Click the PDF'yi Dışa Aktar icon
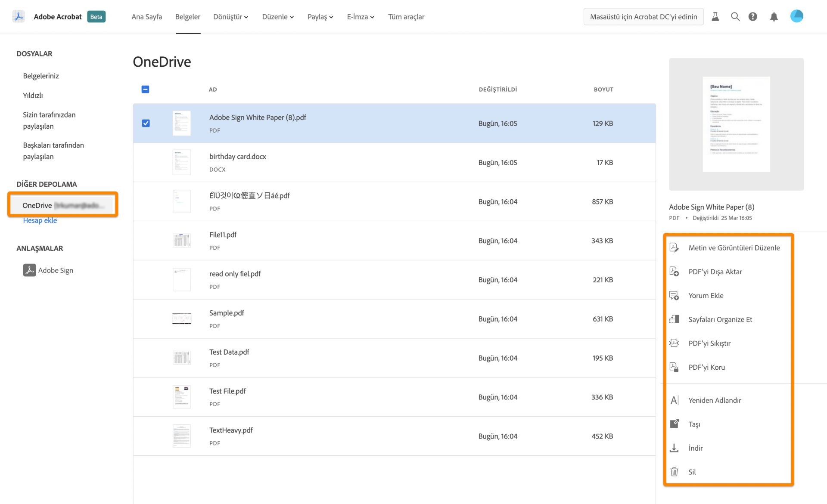 click(674, 272)
